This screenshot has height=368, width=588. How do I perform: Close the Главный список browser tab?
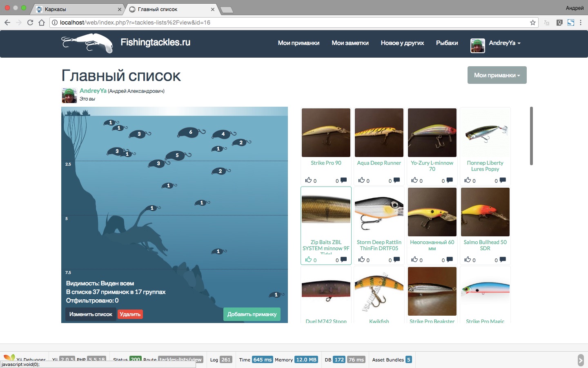[213, 9]
